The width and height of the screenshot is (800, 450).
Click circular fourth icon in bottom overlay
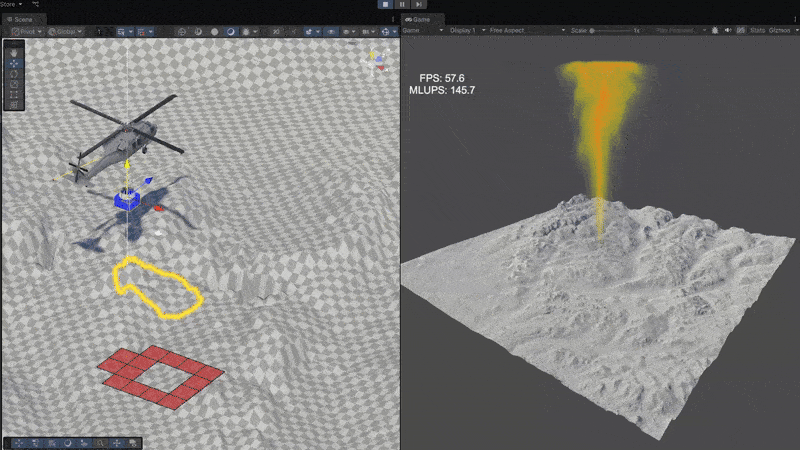pos(68,443)
